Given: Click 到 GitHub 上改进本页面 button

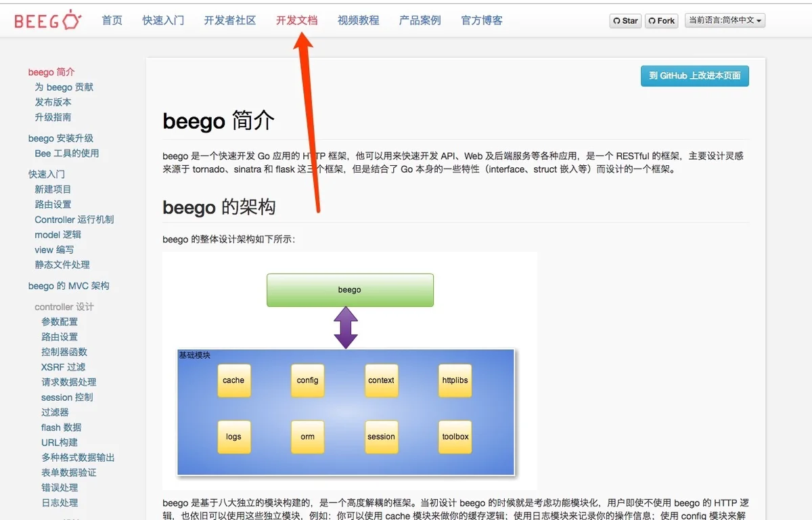Looking at the screenshot, I should coord(695,76).
